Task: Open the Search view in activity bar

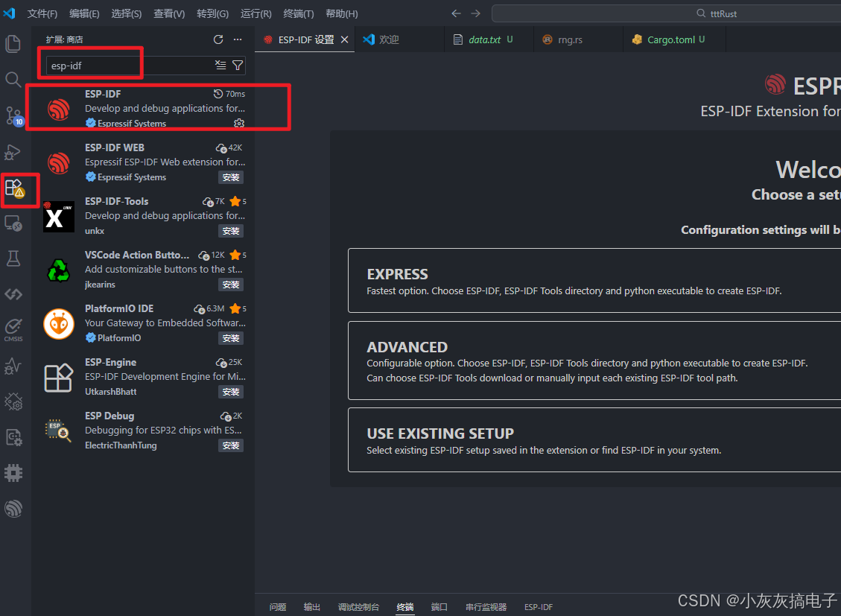Action: pos(13,80)
